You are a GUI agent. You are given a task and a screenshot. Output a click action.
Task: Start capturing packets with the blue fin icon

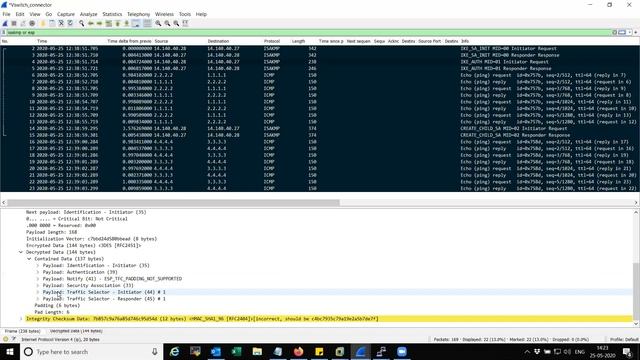pyautogui.click(x=5, y=23)
